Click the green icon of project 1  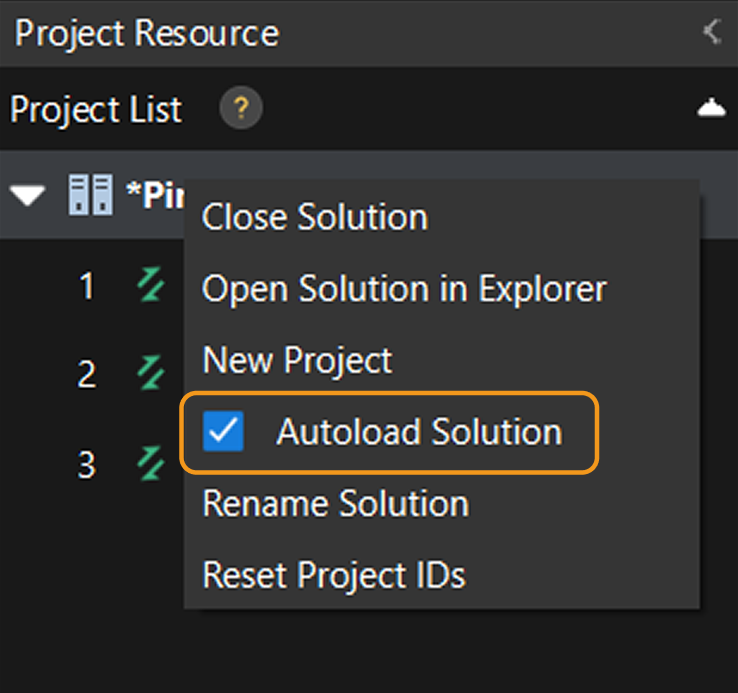[x=151, y=287]
